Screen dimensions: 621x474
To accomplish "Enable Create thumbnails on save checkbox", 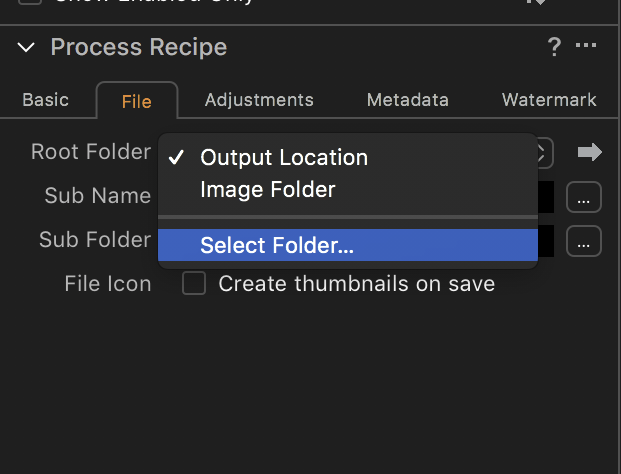I will [x=194, y=283].
